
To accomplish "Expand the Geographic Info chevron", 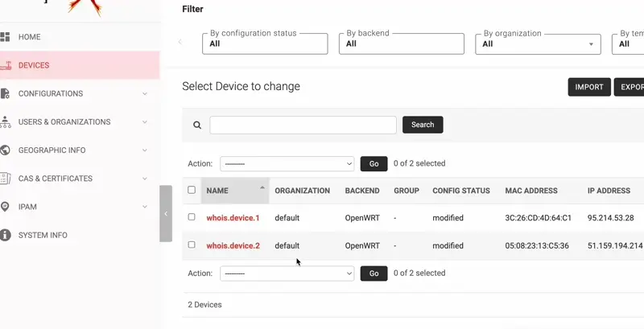I will (x=145, y=150).
